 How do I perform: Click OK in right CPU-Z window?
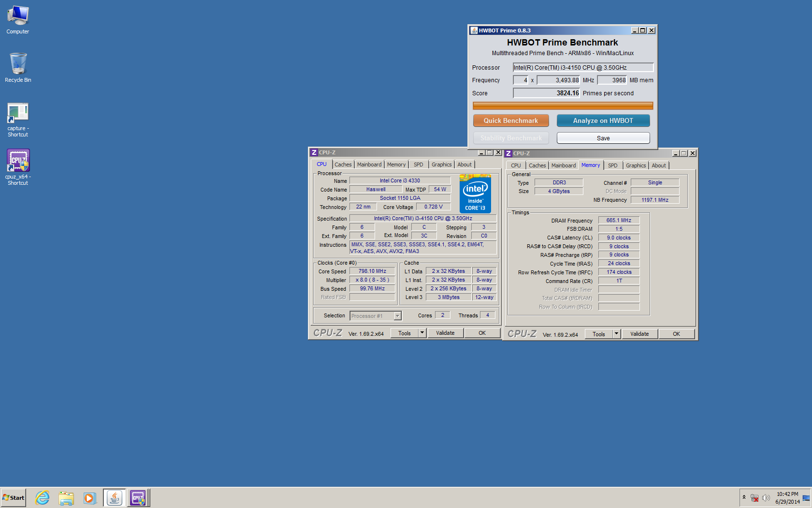tap(676, 334)
